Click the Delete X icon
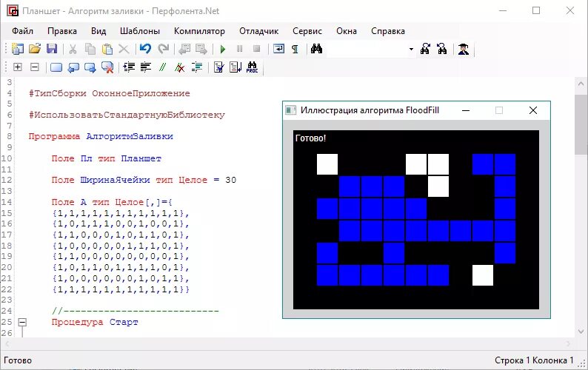Screen dimensions: 588x370 124,49
